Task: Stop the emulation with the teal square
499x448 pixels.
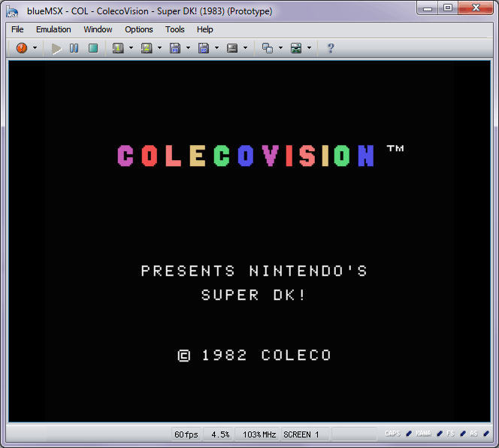Action: tap(93, 48)
